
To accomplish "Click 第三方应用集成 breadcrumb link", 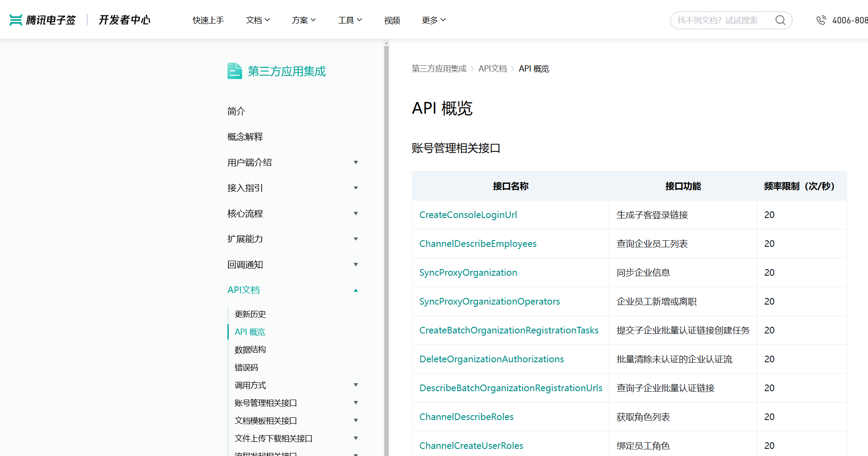I will tap(439, 68).
